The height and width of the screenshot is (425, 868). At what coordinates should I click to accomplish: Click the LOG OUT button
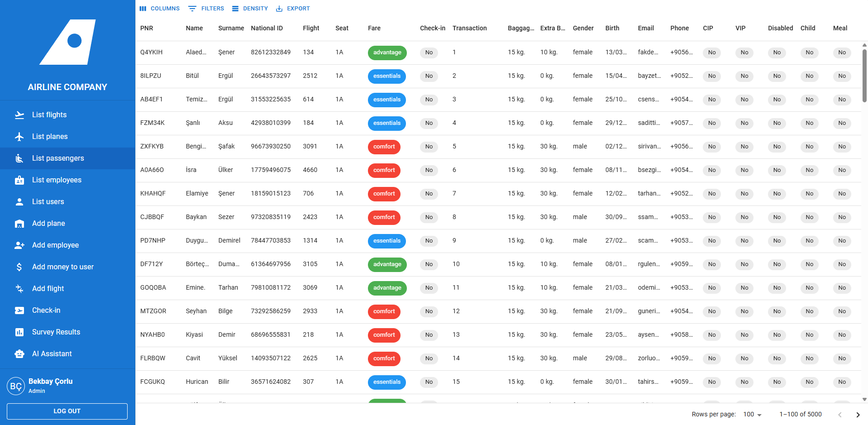pyautogui.click(x=67, y=411)
